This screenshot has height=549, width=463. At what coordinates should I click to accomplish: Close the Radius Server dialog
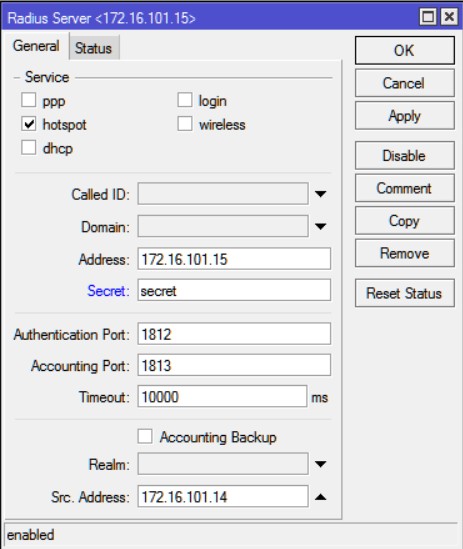pyautogui.click(x=449, y=16)
